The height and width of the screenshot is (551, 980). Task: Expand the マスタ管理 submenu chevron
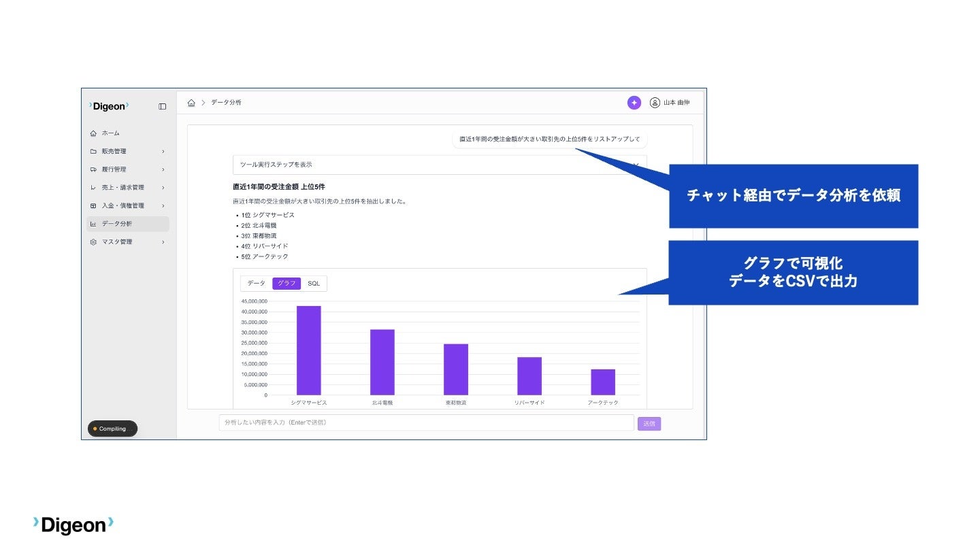click(163, 241)
